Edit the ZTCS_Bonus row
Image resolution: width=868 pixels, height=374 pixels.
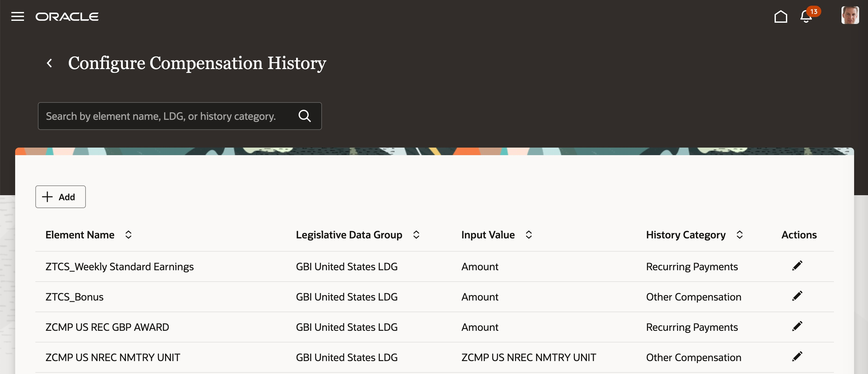[797, 296]
